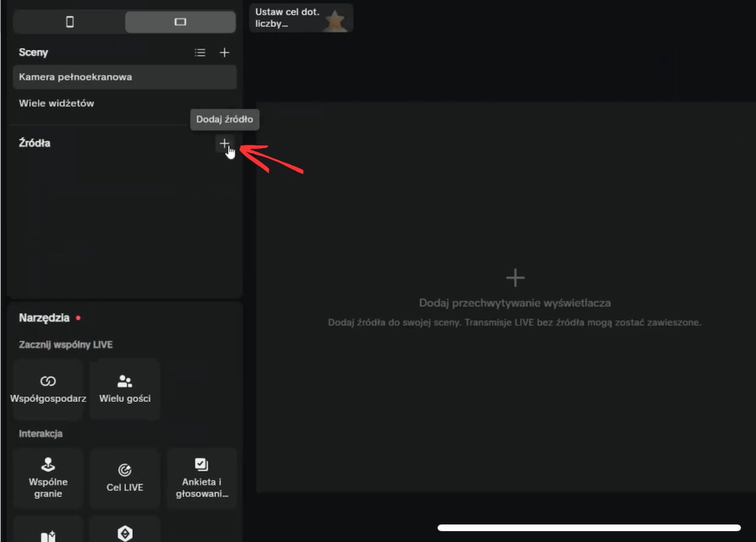The image size is (756, 542).
Task: Open the Wielu gości multi-guest tool
Action: tap(125, 389)
